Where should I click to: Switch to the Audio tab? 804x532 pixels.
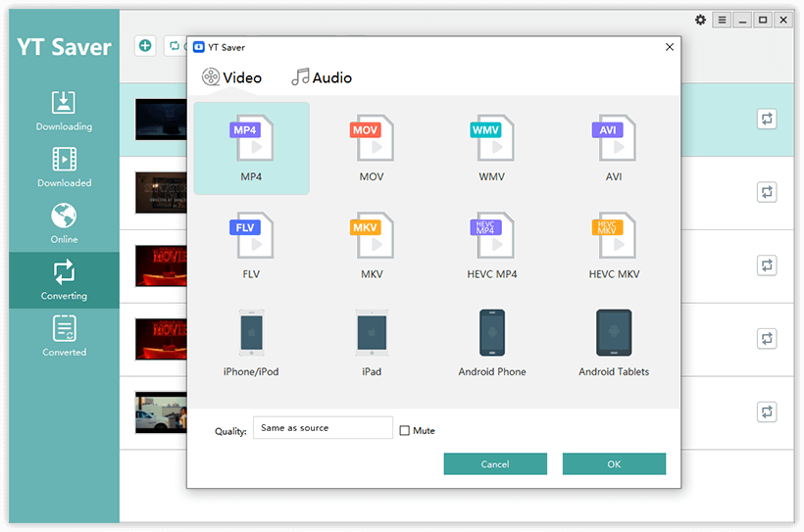[x=322, y=77]
